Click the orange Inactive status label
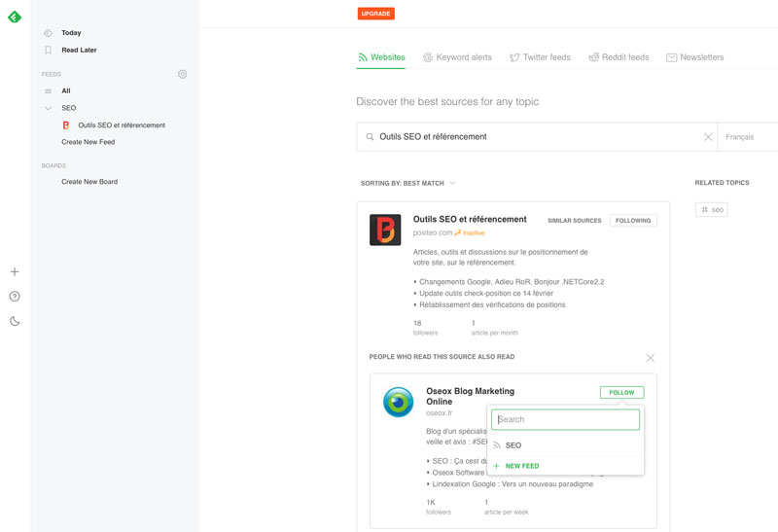 (x=470, y=232)
